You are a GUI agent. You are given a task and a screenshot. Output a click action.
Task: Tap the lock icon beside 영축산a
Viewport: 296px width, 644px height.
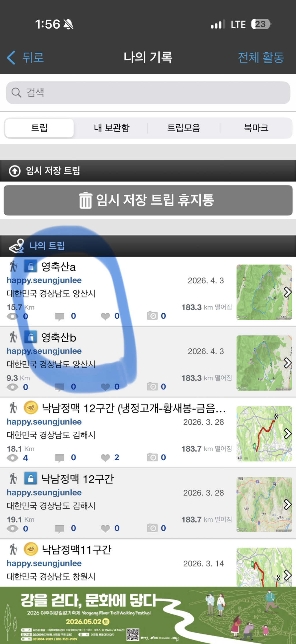tap(30, 266)
